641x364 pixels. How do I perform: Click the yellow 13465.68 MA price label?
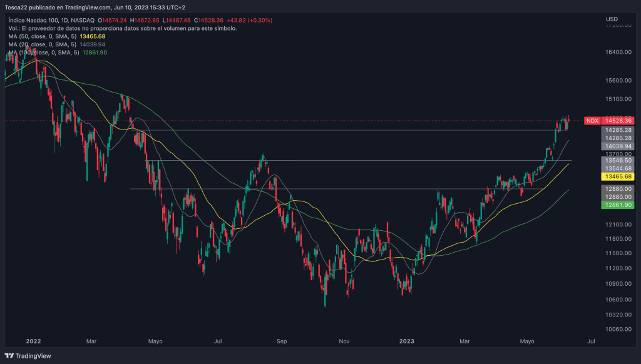[617, 177]
